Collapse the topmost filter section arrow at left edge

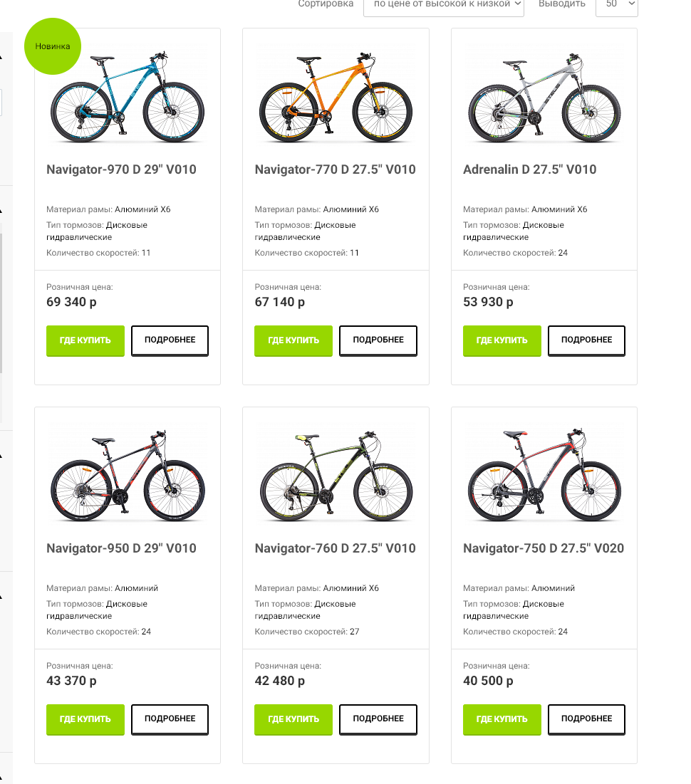1,57
